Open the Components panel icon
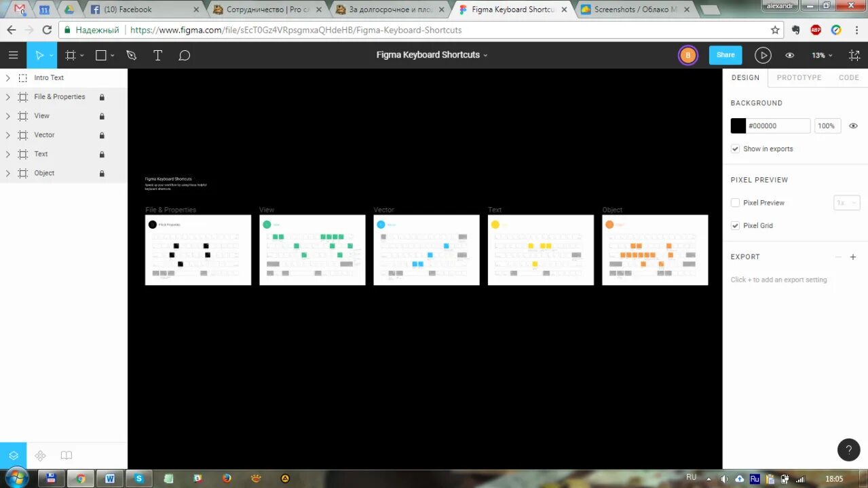Screen dimensions: 868x488 [40, 455]
